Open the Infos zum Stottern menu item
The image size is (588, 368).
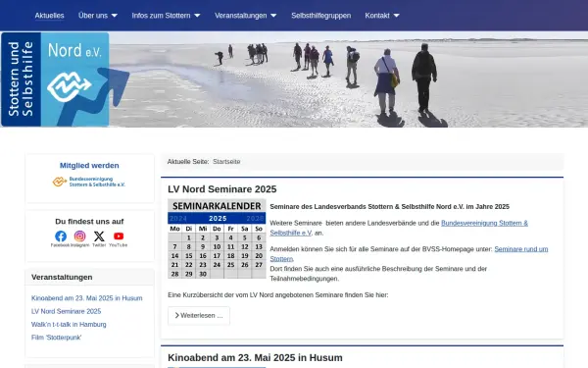(161, 16)
